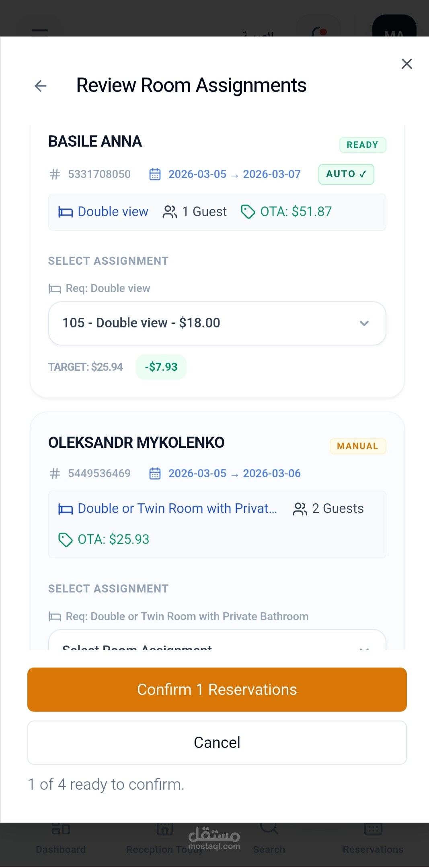The image size is (429, 868).
Task: Click price tag icon near OTA: $25.93
Action: pos(65,540)
